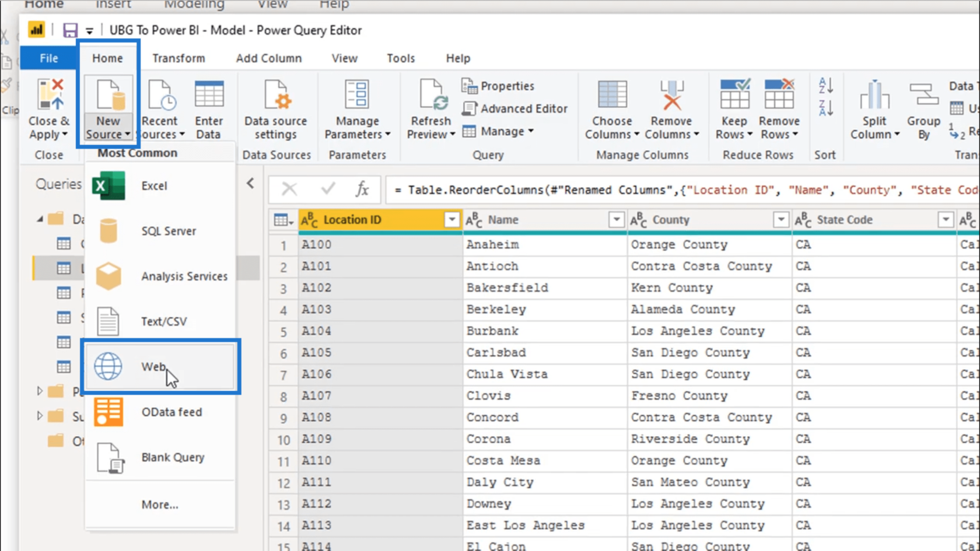Viewport: 980px width, 551px height.
Task: Switch to the Transform tab
Action: click(x=178, y=58)
